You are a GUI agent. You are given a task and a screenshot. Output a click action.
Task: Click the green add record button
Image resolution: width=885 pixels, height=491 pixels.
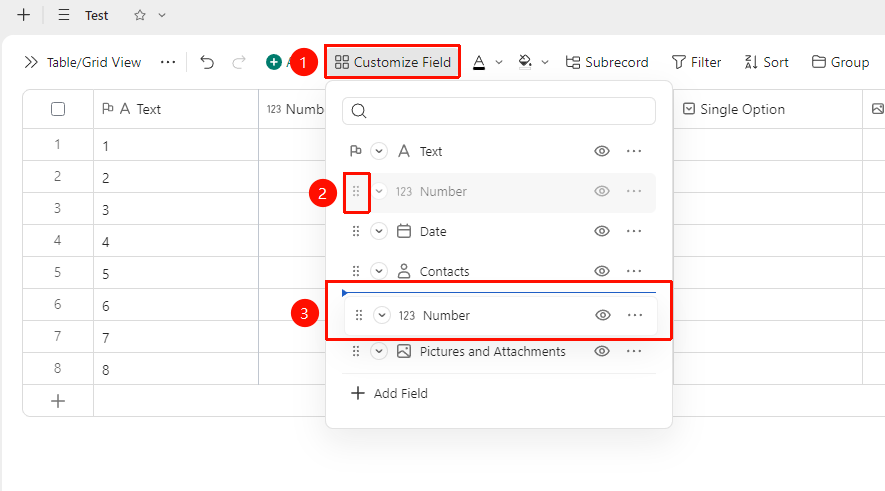point(274,62)
